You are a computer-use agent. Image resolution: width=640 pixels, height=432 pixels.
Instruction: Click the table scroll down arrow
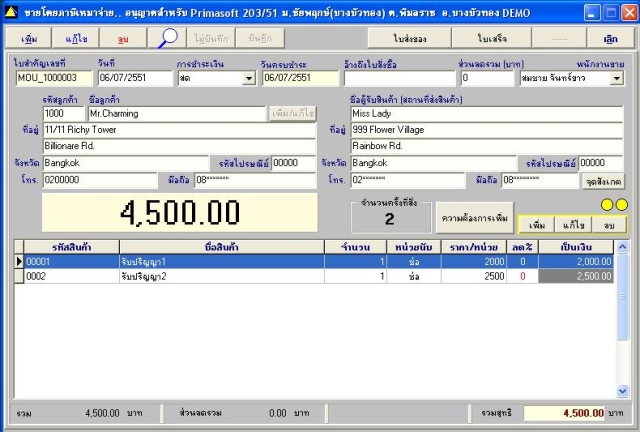(x=622, y=391)
